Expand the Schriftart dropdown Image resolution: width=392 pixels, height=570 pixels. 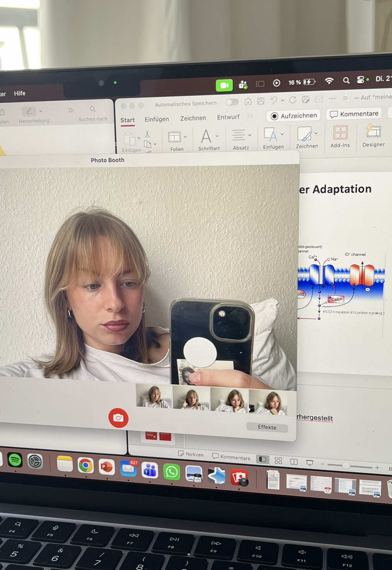pyautogui.click(x=217, y=136)
